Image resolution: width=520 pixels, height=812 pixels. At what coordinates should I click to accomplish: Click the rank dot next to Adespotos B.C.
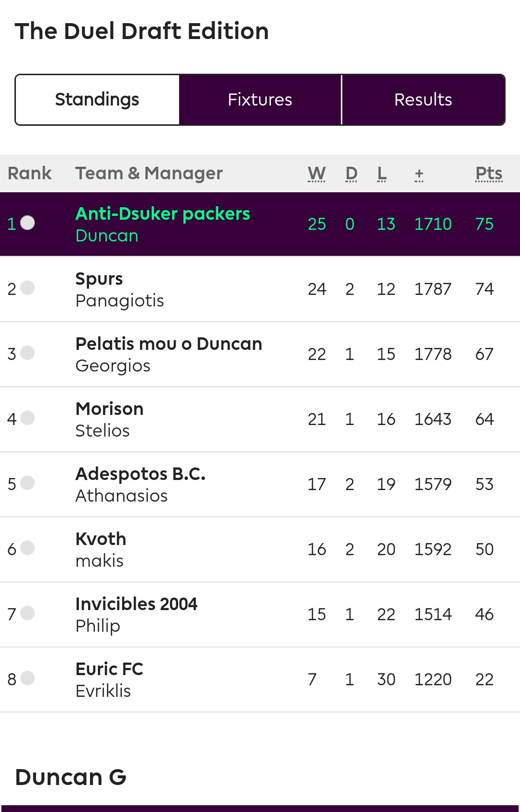tap(27, 483)
